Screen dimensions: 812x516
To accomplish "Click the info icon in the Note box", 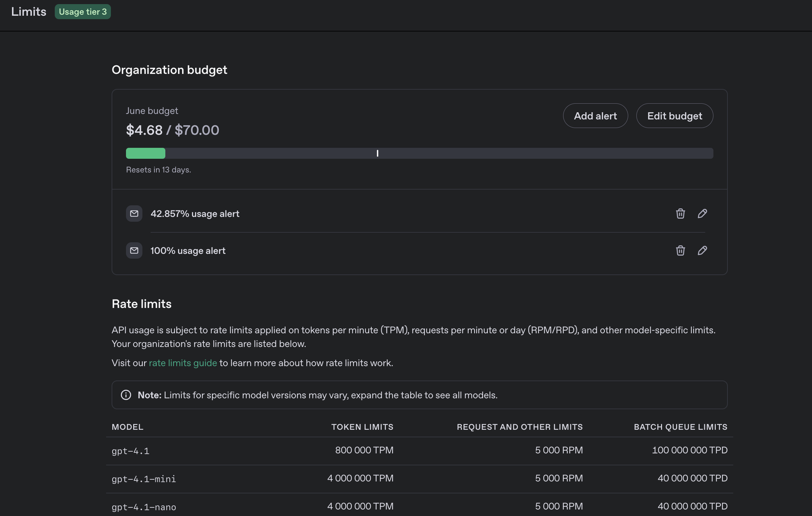I will point(126,395).
